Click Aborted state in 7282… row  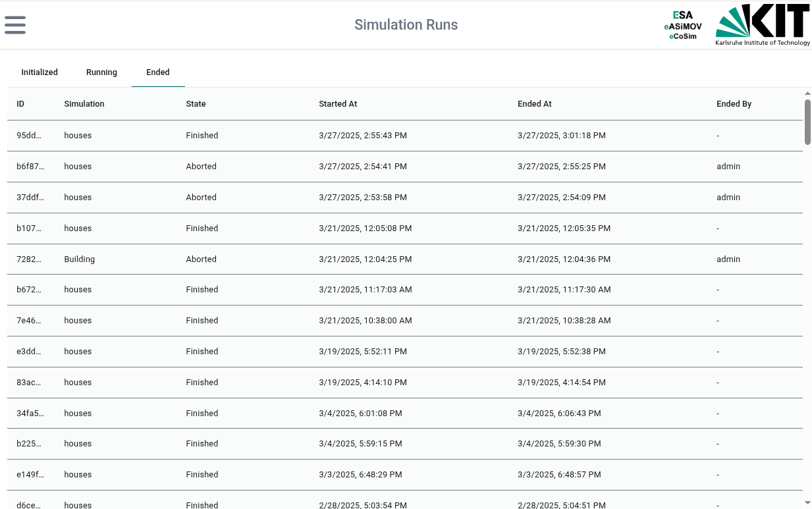[x=201, y=259]
